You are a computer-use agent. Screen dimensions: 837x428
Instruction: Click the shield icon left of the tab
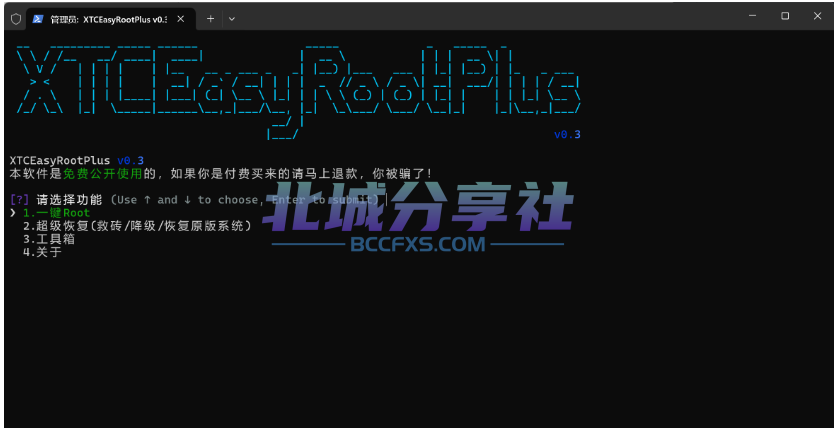(x=16, y=19)
